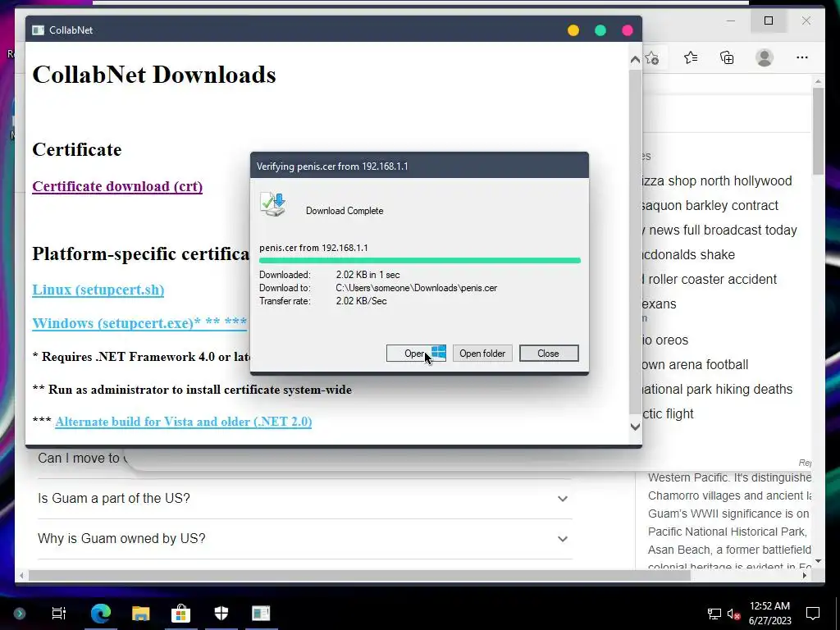
Task: Click the muted volume icon in tray
Action: [x=733, y=614]
